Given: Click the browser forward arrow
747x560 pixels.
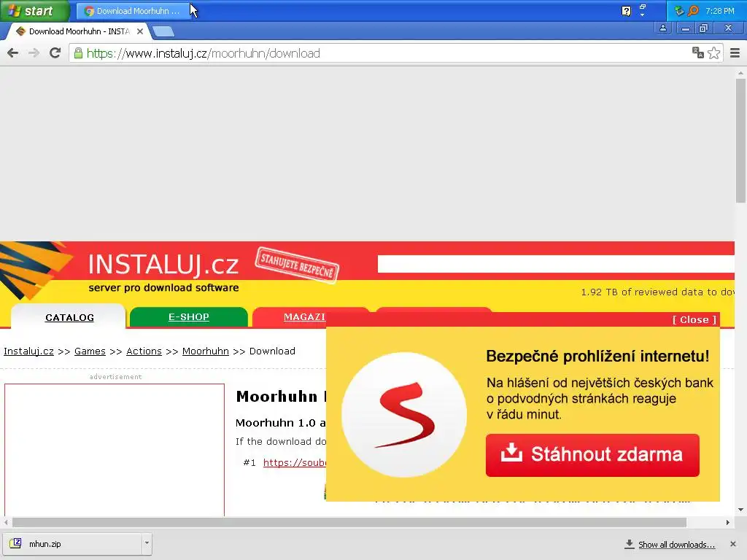Looking at the screenshot, I should coord(34,52).
